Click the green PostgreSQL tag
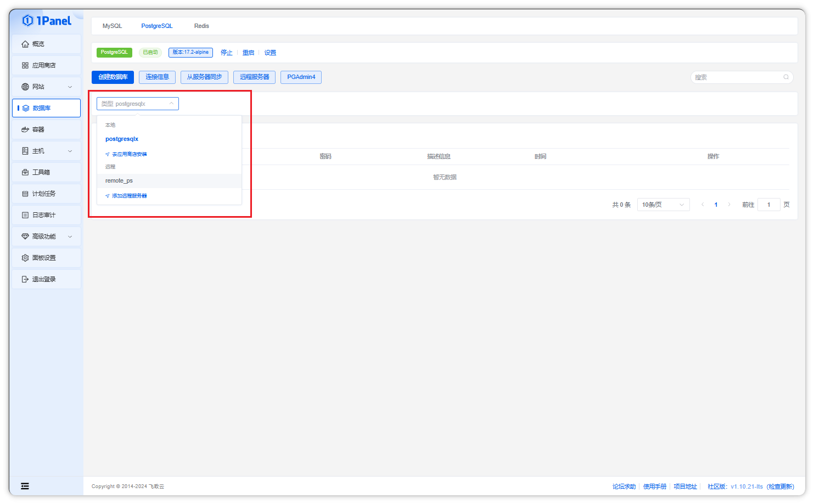The image size is (814, 504). 114,53
